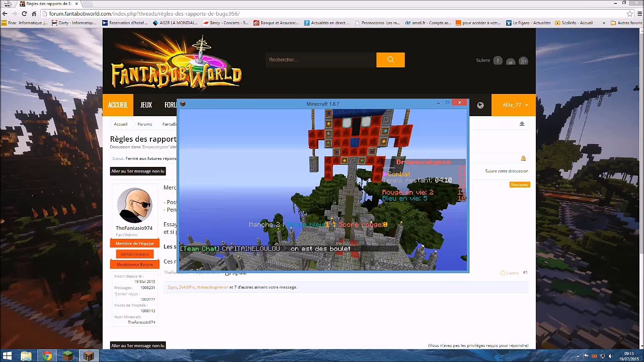The width and height of the screenshot is (644, 362).
Task: Open the globe alerts icon in the navbar
Action: tap(480, 105)
